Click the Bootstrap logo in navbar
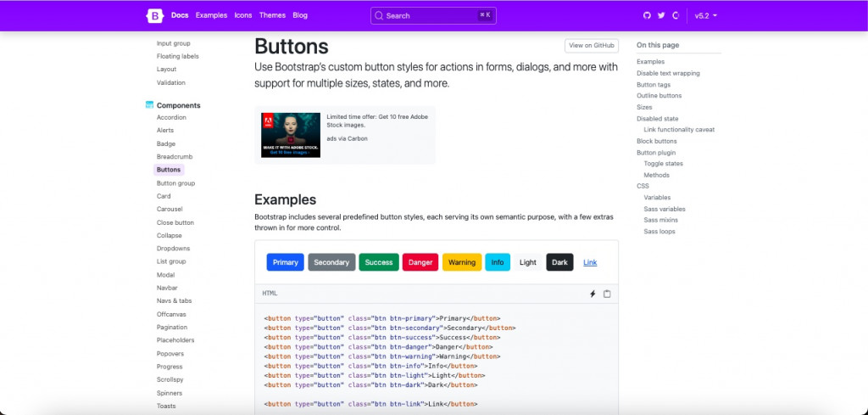 (x=154, y=15)
